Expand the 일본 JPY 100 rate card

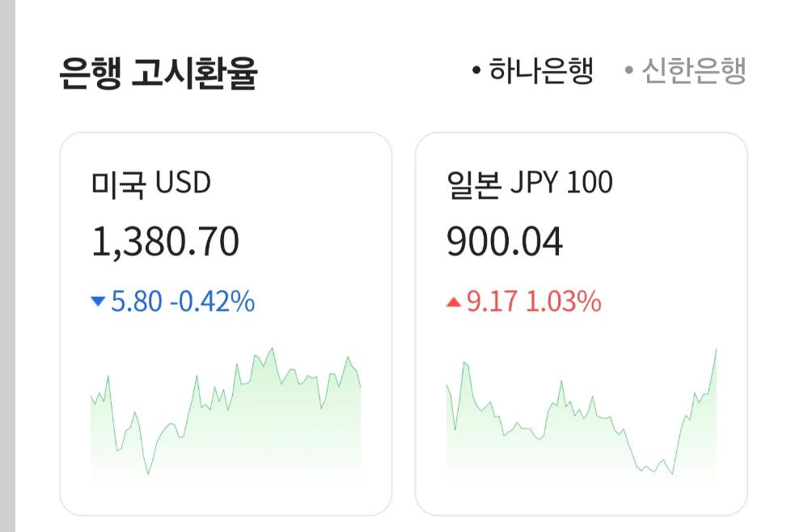click(x=581, y=323)
